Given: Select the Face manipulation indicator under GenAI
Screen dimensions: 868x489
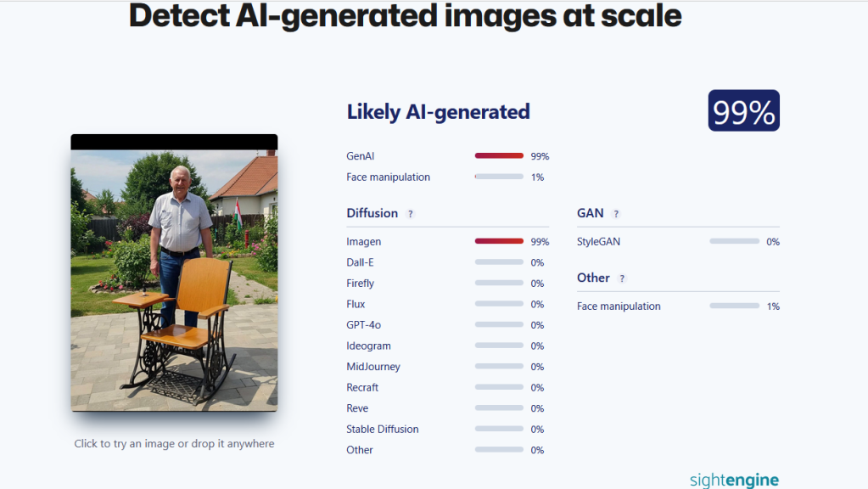Looking at the screenshot, I should pos(499,177).
